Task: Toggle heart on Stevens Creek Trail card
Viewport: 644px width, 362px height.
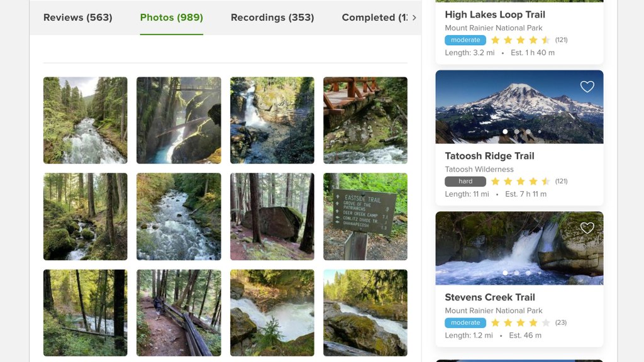Action: pos(587,228)
